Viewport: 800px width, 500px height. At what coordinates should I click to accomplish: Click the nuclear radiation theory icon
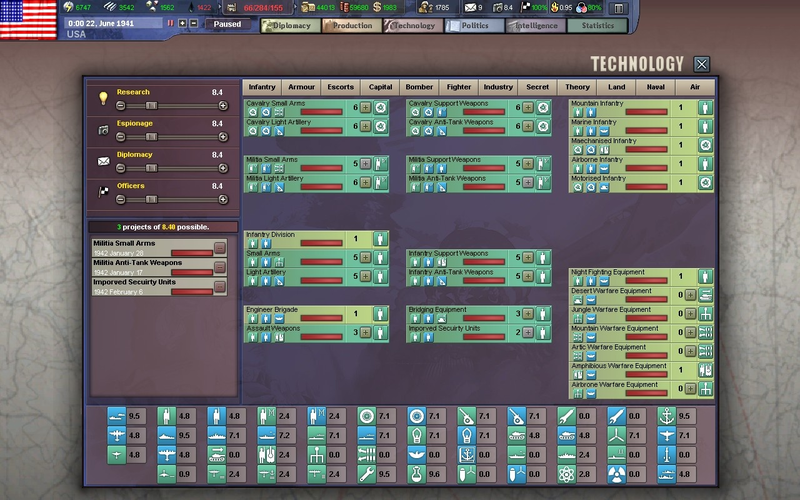click(x=616, y=474)
